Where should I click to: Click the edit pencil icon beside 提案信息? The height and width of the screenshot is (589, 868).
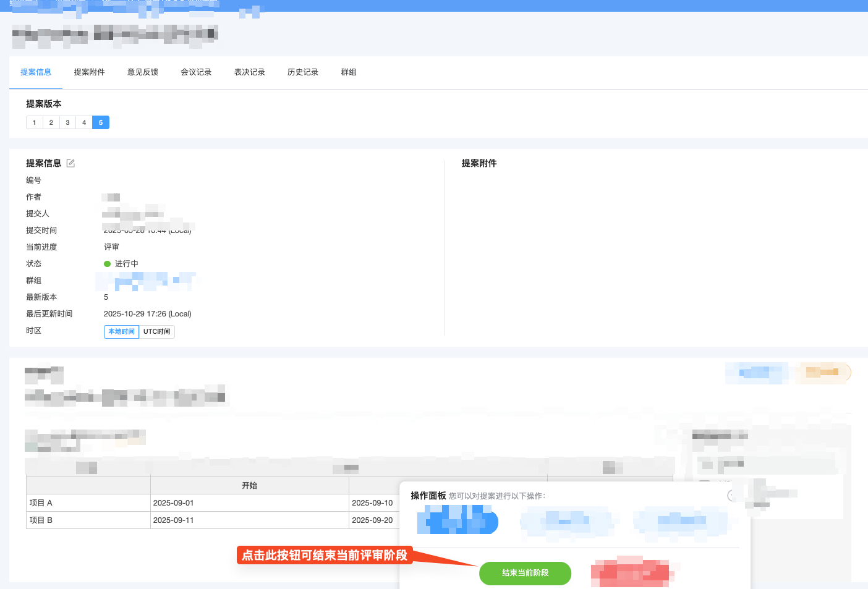70,163
